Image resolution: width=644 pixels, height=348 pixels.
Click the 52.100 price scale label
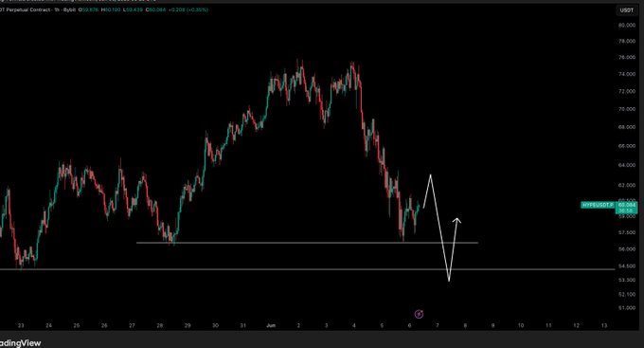pos(627,295)
